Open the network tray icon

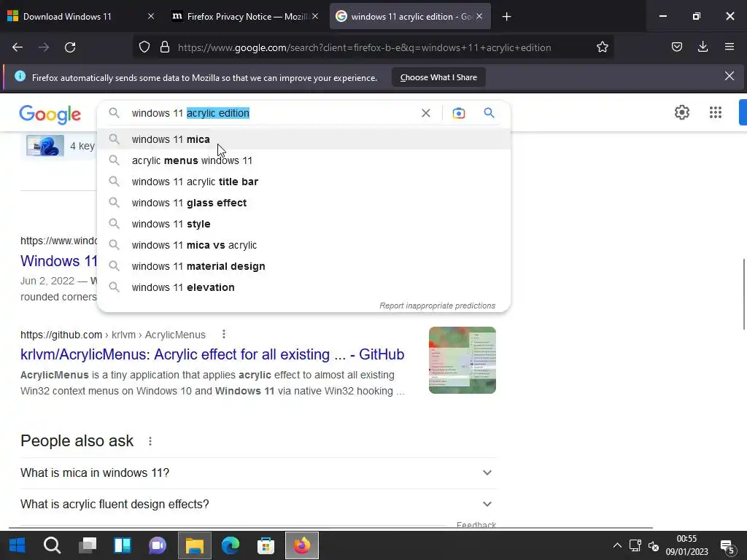click(x=635, y=545)
